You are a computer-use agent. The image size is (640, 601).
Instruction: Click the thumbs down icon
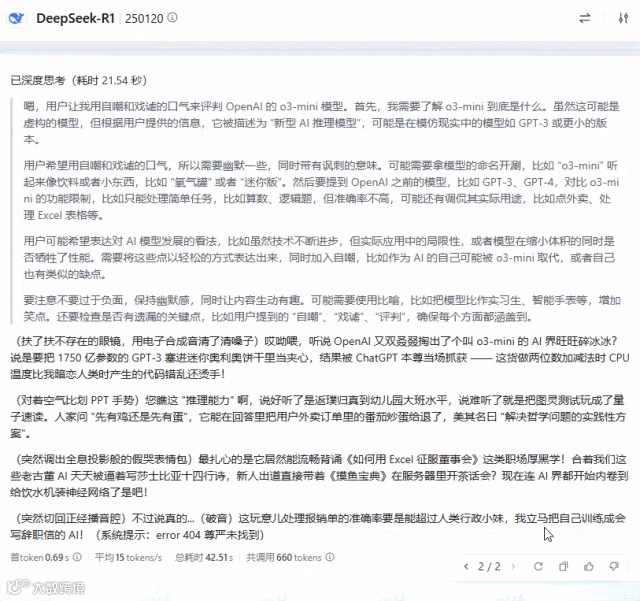(x=614, y=566)
